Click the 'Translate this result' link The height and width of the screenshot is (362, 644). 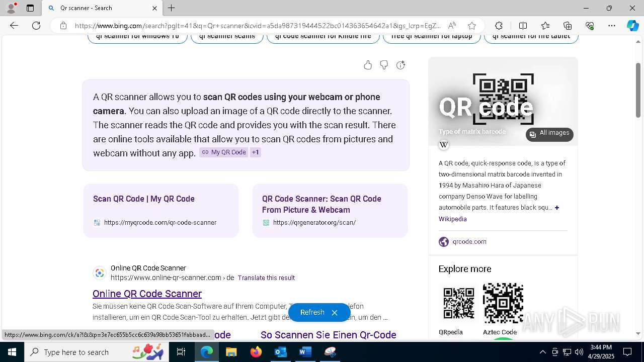(266, 278)
